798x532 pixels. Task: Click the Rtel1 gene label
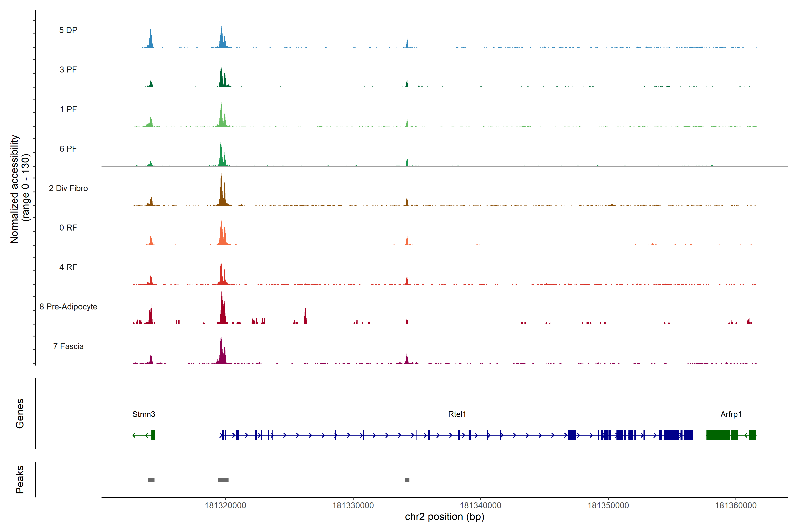pyautogui.click(x=457, y=414)
